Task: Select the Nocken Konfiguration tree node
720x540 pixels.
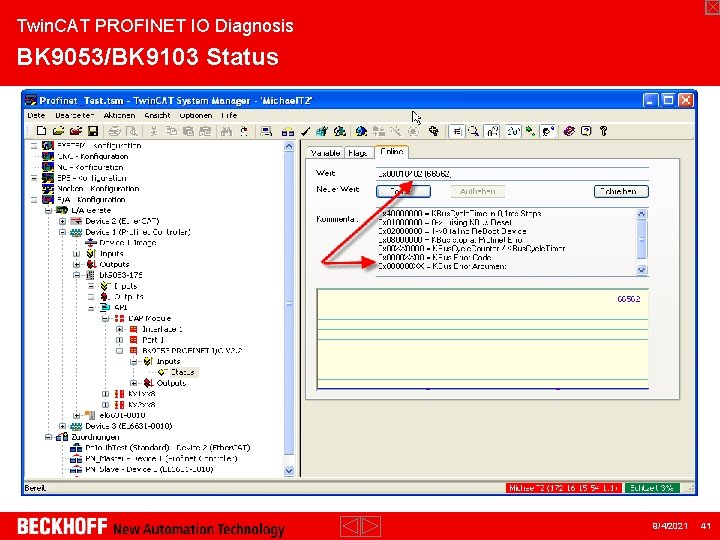Action: (x=98, y=189)
